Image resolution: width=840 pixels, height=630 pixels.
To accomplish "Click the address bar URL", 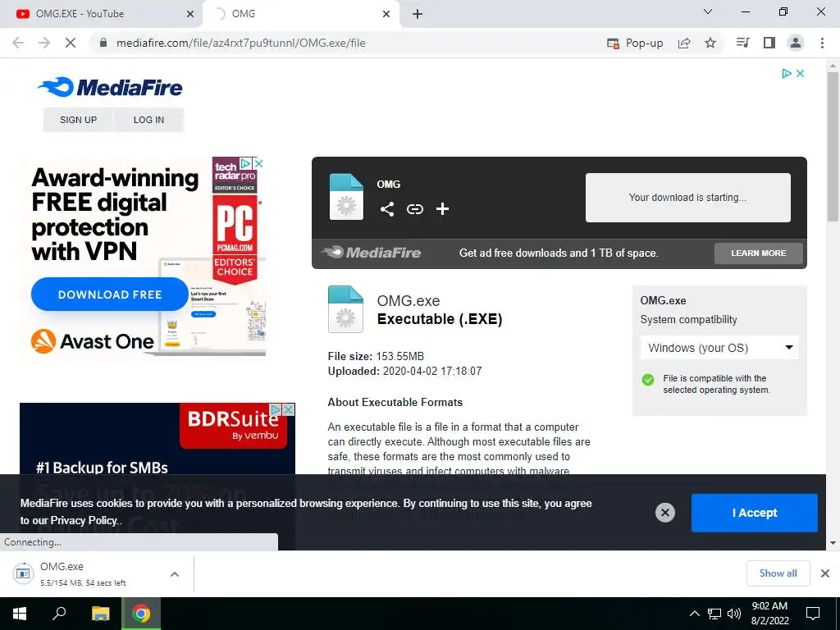I will (x=241, y=43).
